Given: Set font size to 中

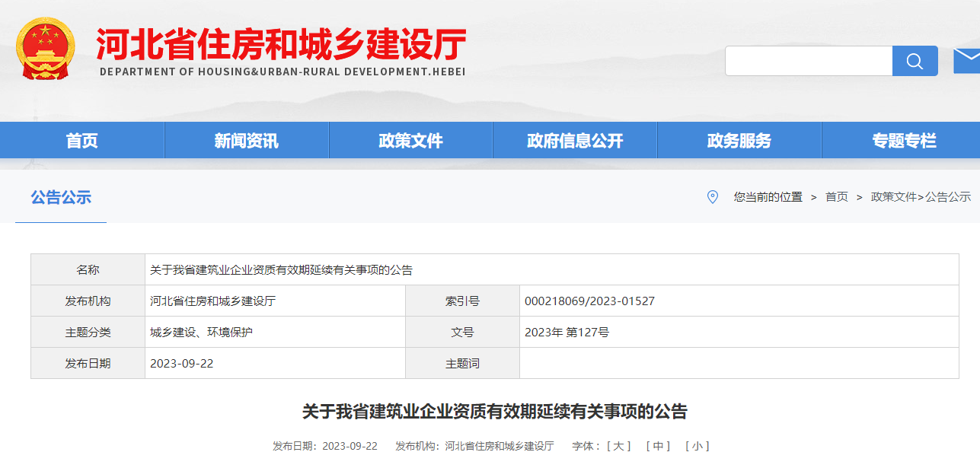Looking at the screenshot, I should [x=658, y=446].
